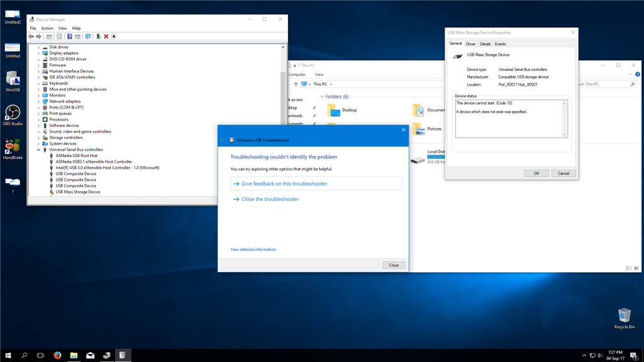Select the General tab in Properties
644x362 pixels.
tap(455, 43)
